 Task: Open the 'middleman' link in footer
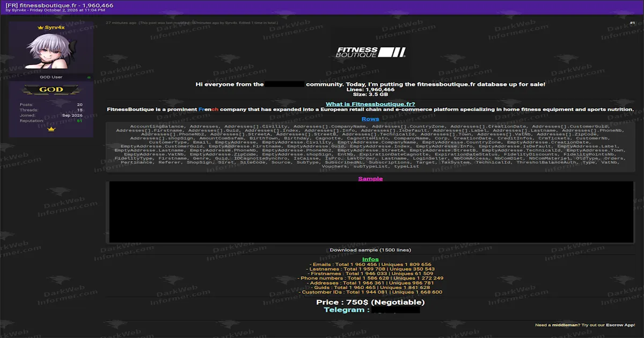coord(566,325)
